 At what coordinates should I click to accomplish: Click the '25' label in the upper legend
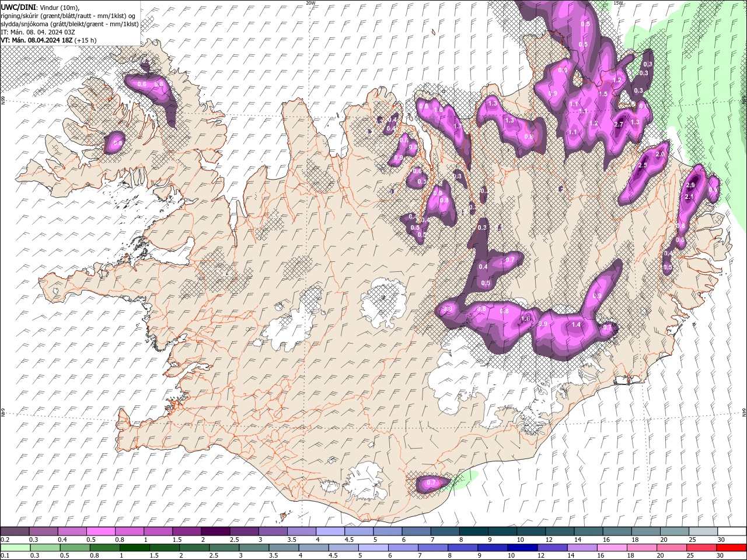(x=692, y=540)
